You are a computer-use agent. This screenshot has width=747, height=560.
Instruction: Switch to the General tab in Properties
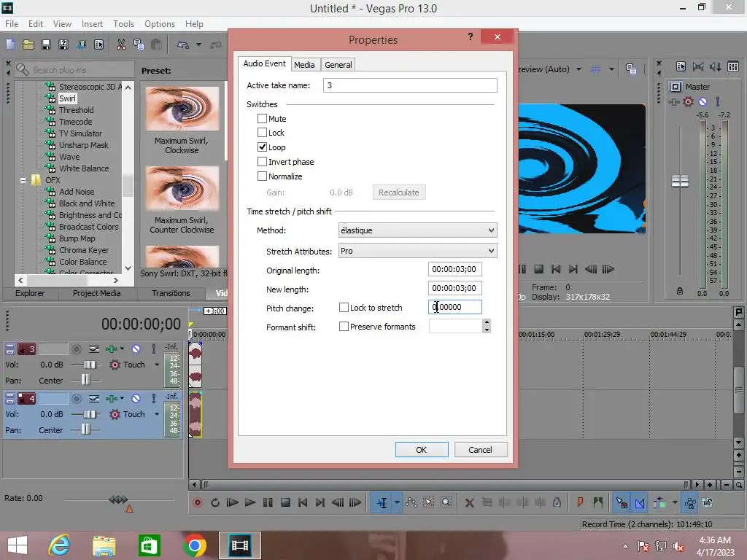point(338,65)
